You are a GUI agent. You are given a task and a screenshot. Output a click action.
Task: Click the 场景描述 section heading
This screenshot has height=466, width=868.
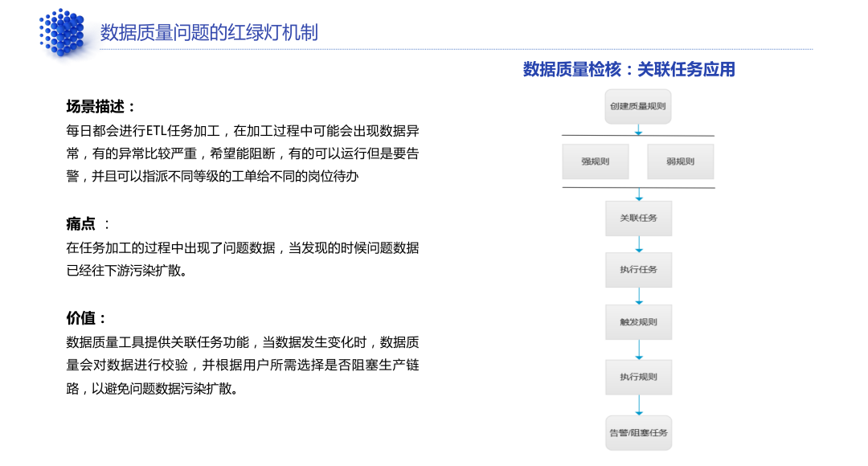[101, 107]
